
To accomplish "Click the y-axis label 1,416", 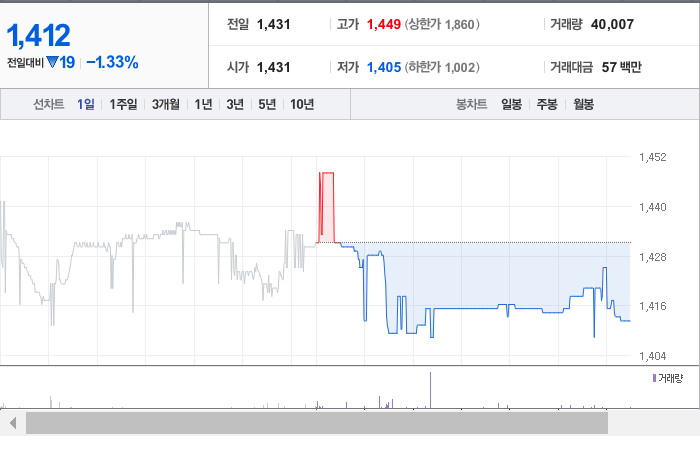I will coord(653,306).
